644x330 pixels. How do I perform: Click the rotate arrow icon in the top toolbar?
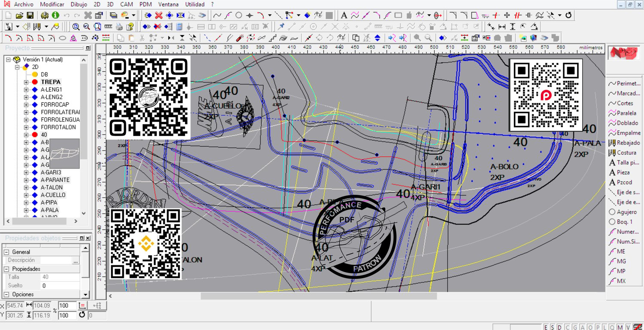click(x=568, y=15)
